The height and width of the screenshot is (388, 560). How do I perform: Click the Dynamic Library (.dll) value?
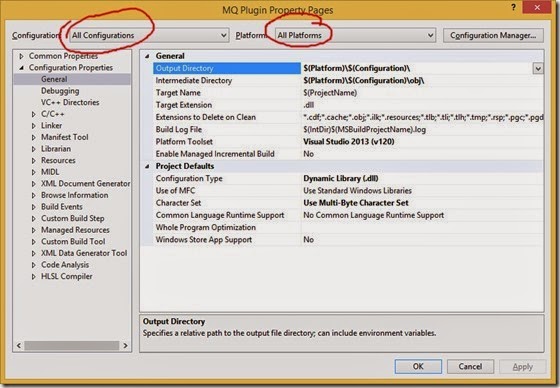pyautogui.click(x=341, y=178)
